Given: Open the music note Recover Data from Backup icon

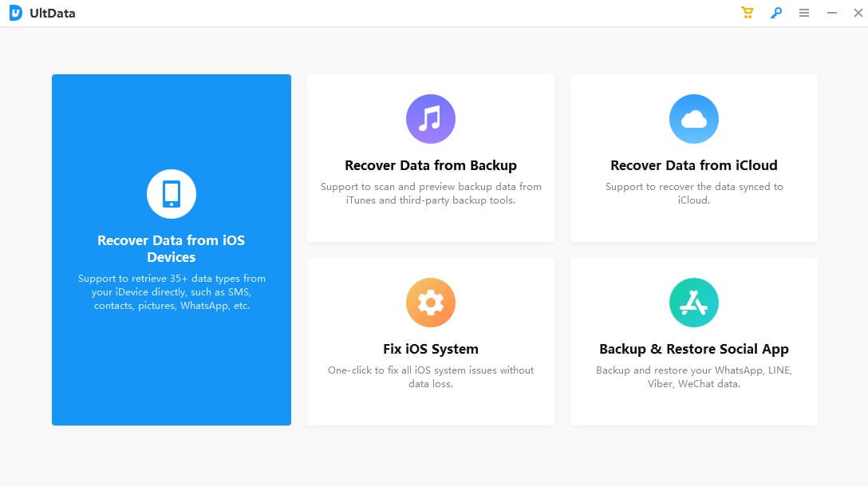Looking at the screenshot, I should click(430, 118).
